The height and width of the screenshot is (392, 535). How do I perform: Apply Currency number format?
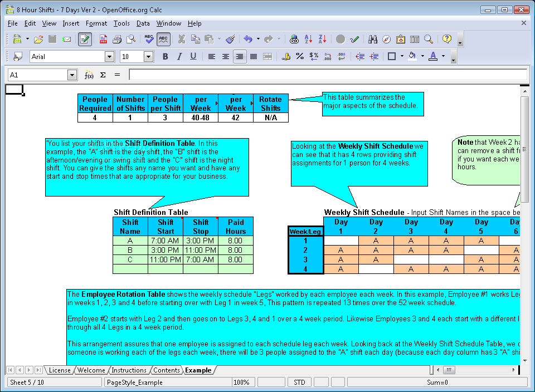click(x=285, y=57)
